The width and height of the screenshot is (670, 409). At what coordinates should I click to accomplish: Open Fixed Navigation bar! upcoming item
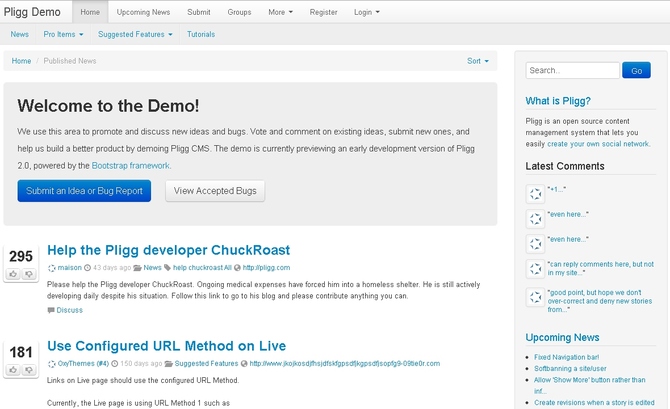click(x=567, y=357)
